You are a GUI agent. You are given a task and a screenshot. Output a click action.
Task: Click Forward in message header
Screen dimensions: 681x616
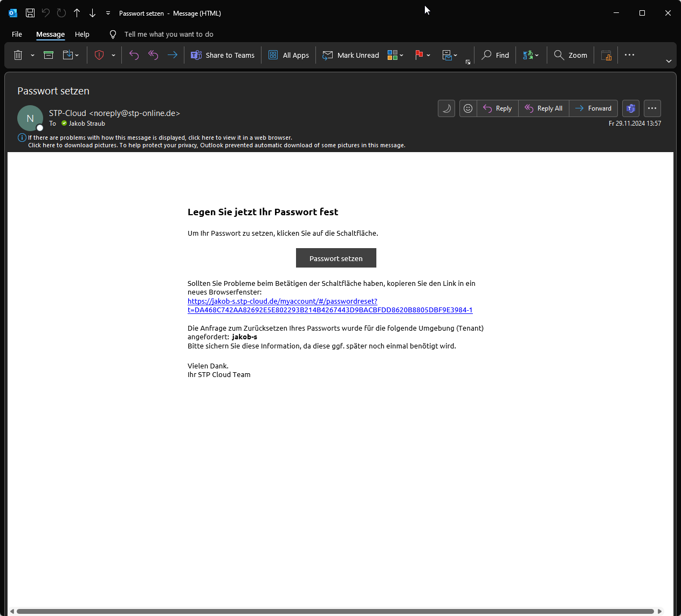[x=593, y=108]
